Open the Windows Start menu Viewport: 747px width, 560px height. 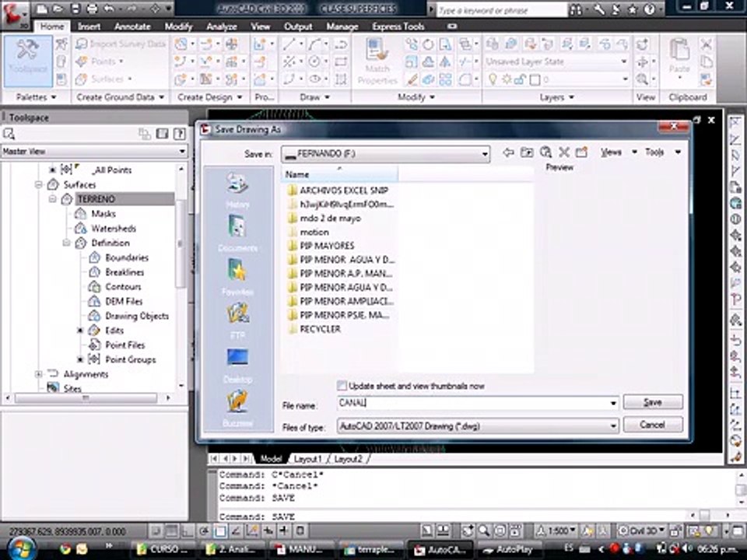tap(20, 548)
